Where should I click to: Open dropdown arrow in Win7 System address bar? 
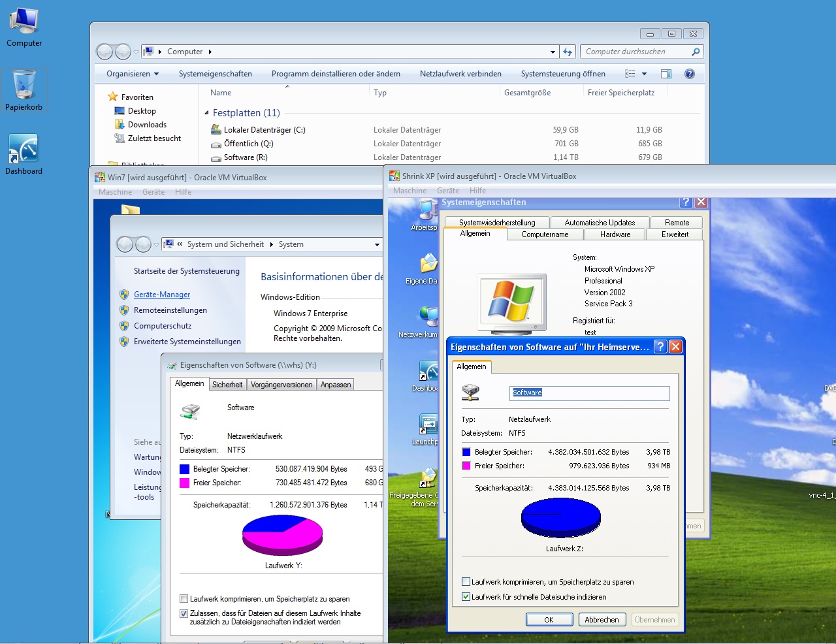tap(377, 244)
